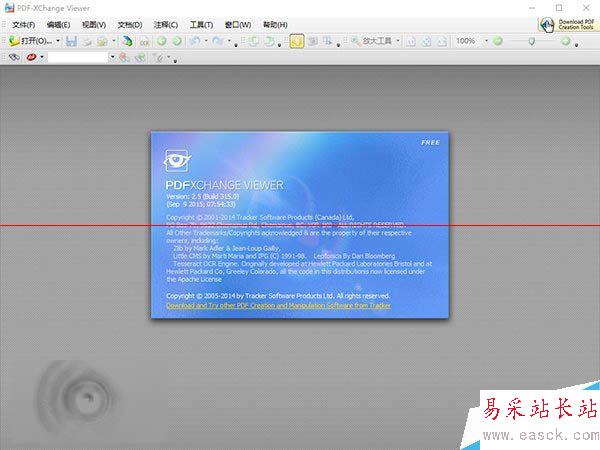
Task: Click the save floppy disk icon
Action: [71, 41]
